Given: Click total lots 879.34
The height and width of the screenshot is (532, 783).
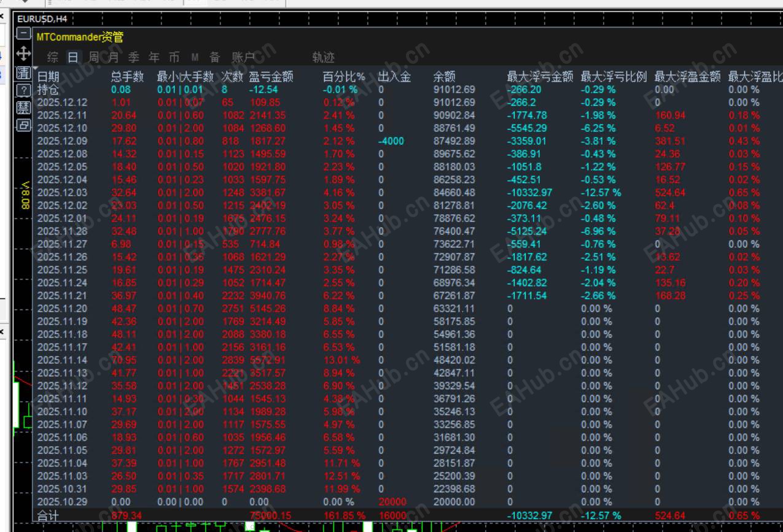Looking at the screenshot, I should click(126, 515).
